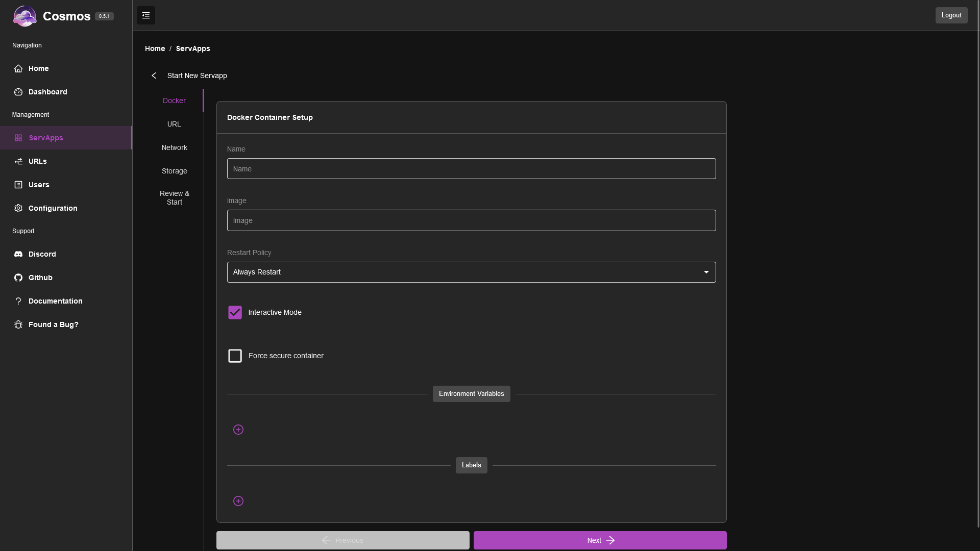The image size is (980, 551).
Task: Add a new label with plus icon
Action: tap(238, 501)
